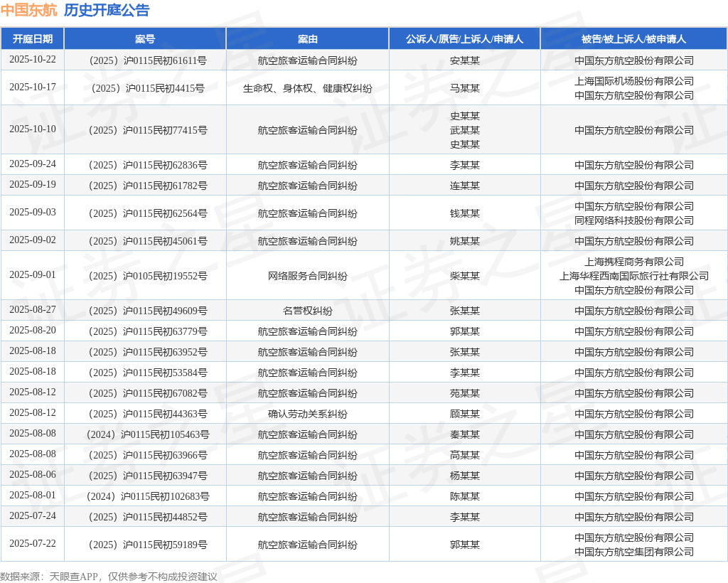Pick plaintiff 柴某某
Screen dimensions: 728x583
click(464, 276)
